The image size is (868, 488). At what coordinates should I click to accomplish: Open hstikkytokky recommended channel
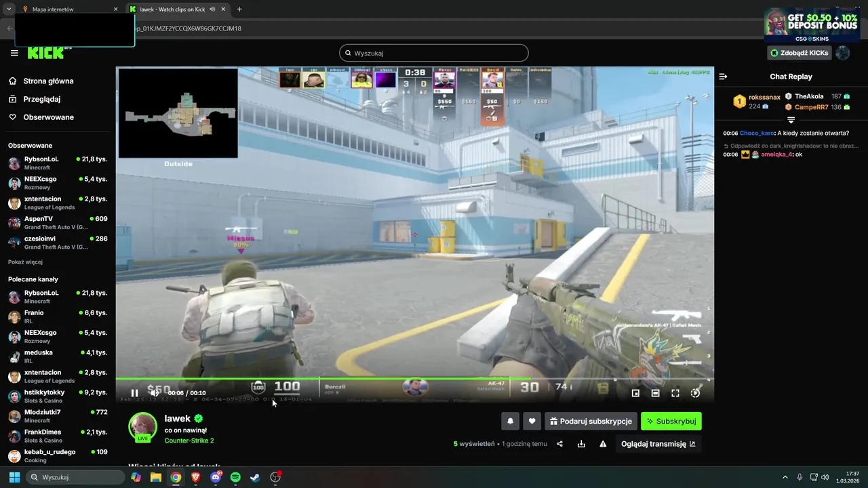pos(58,396)
